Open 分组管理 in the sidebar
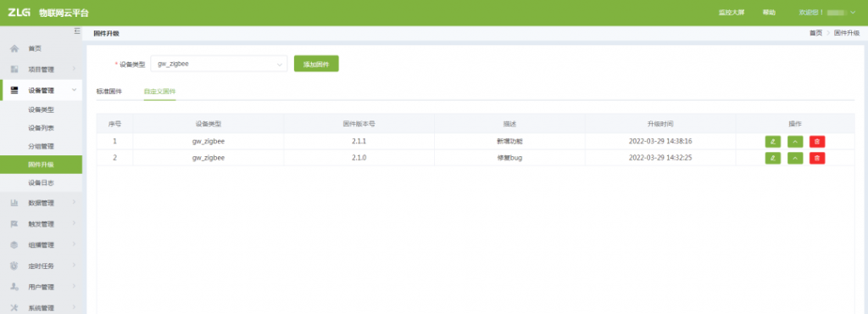Image resolution: width=868 pixels, height=314 pixels. click(41, 146)
